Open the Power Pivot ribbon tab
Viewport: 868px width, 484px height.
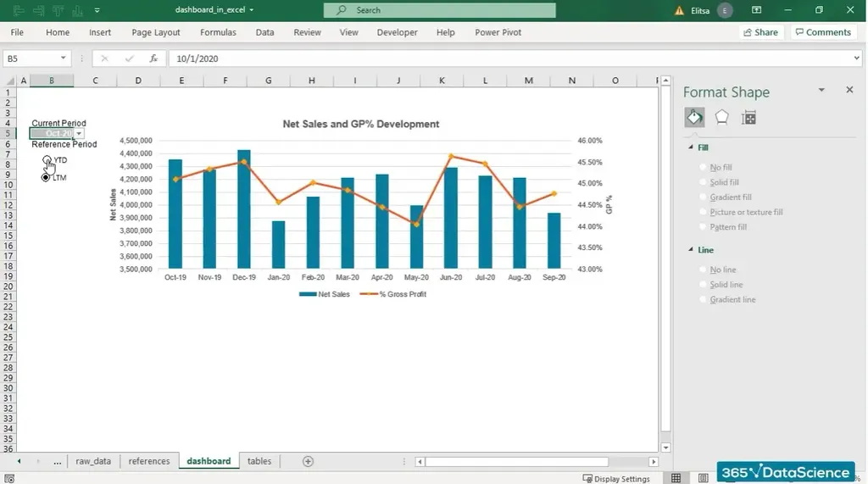[x=498, y=32]
